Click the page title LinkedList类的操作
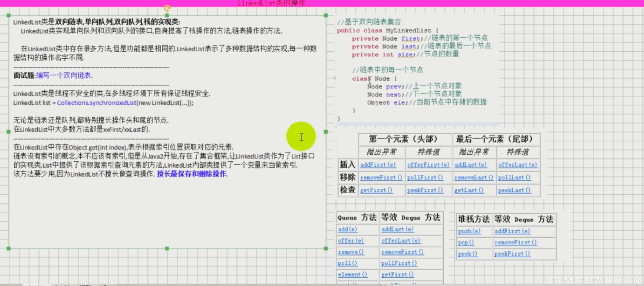The image size is (644, 286). (x=271, y=3)
